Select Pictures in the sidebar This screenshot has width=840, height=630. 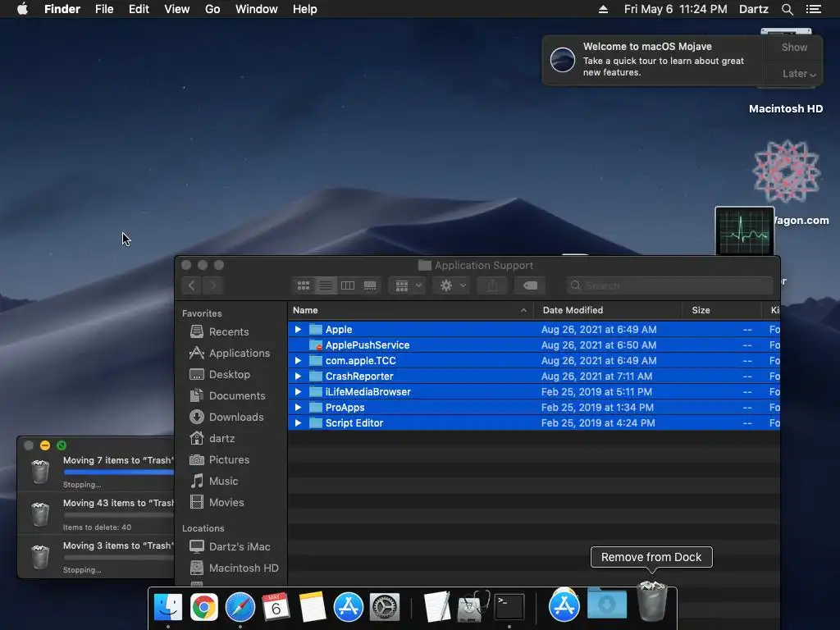[x=220, y=459]
